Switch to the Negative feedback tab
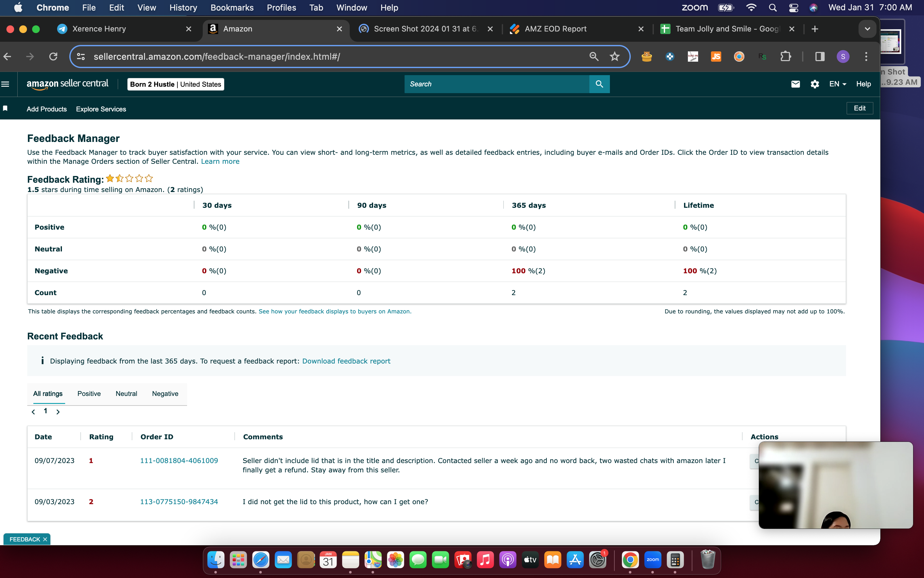 165,393
